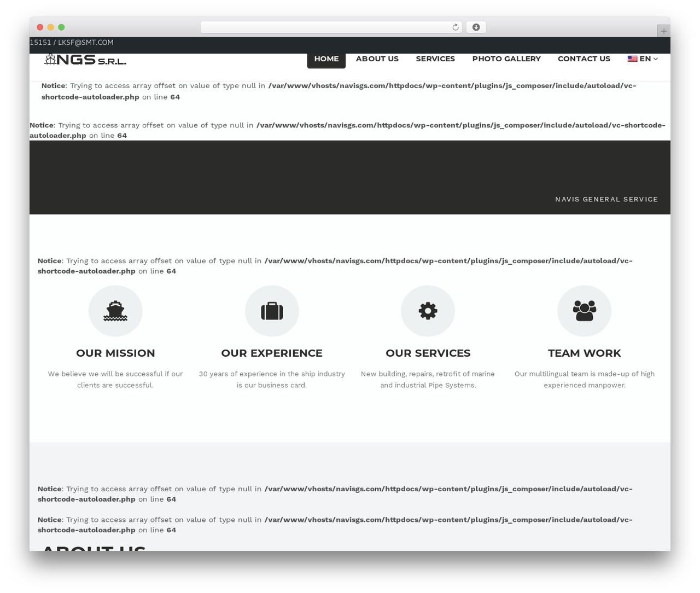Viewport: 700px width, 593px height.
Task: Click the Our Services heading
Action: coord(428,353)
